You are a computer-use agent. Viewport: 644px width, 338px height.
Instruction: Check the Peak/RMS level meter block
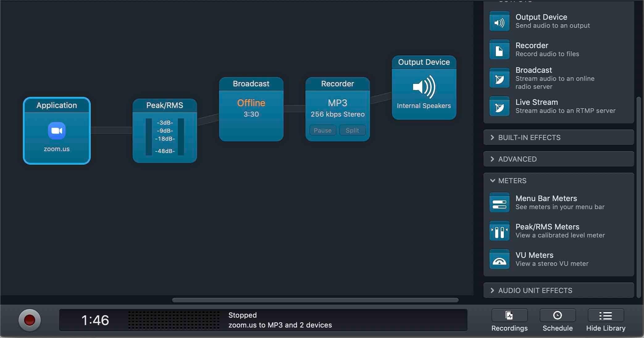(x=165, y=131)
